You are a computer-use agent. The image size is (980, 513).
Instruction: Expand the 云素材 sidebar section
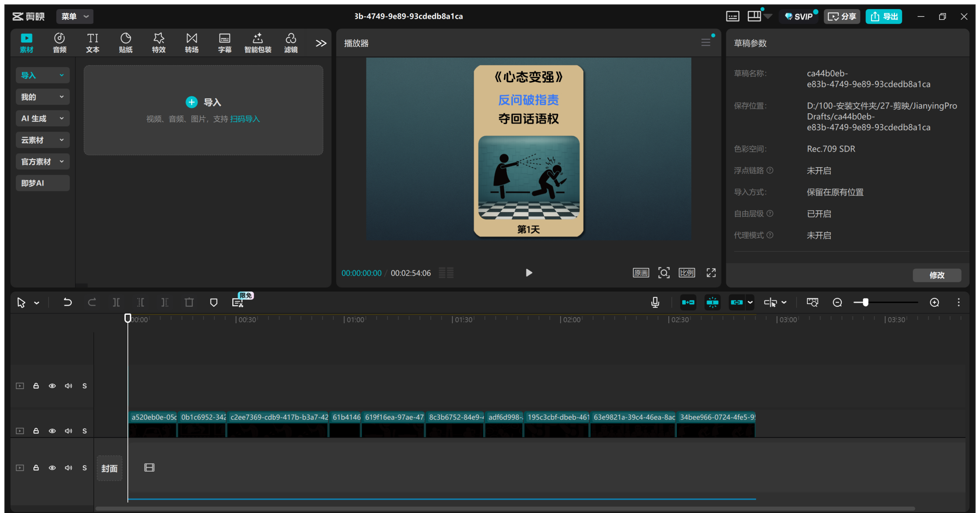(42, 140)
